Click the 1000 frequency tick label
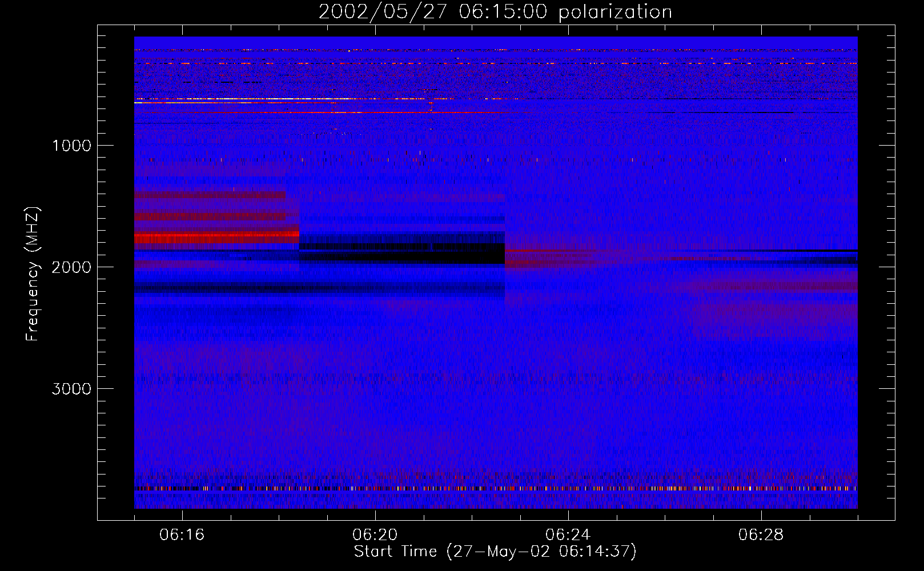 71,146
